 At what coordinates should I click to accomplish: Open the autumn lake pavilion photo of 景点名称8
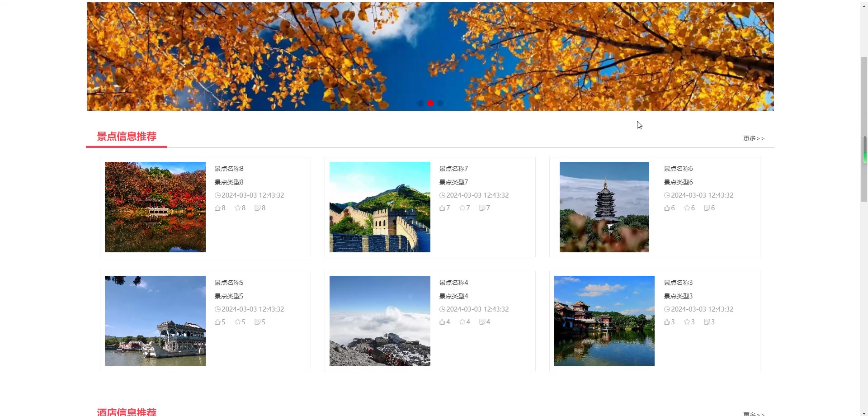(155, 207)
